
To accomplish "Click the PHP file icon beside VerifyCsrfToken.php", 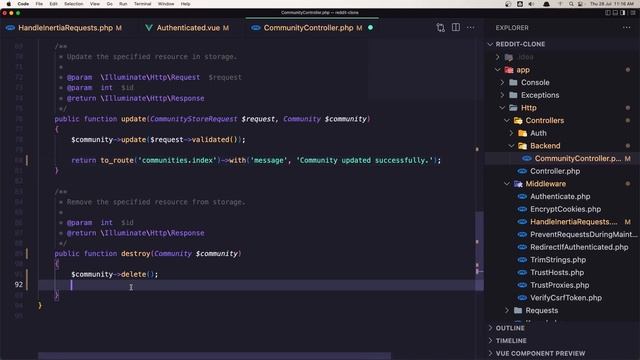I will (522, 298).
